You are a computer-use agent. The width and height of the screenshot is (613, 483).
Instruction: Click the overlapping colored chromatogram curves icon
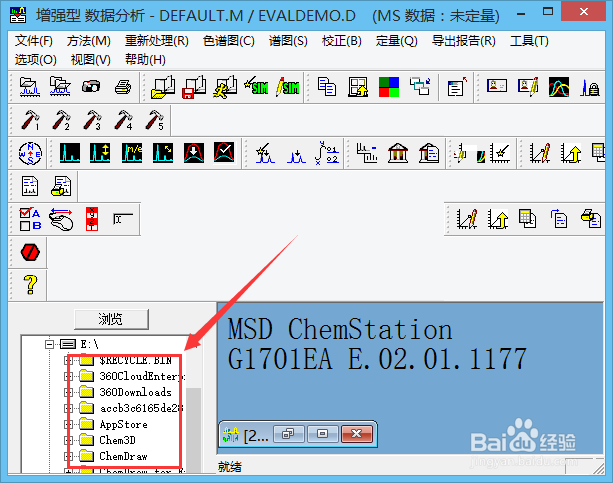pyautogui.click(x=559, y=87)
